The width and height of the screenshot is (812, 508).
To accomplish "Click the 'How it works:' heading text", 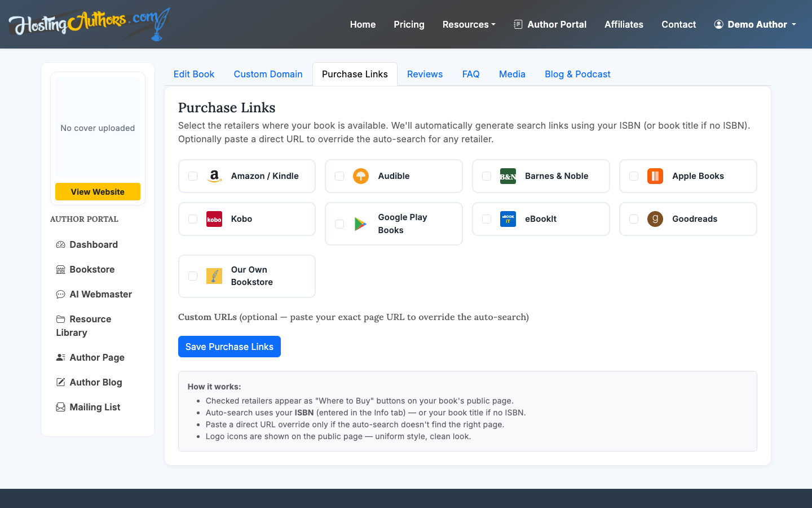I will point(214,387).
